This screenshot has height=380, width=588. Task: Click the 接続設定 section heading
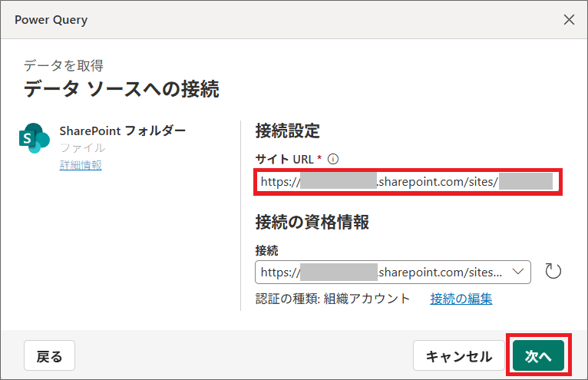(287, 131)
